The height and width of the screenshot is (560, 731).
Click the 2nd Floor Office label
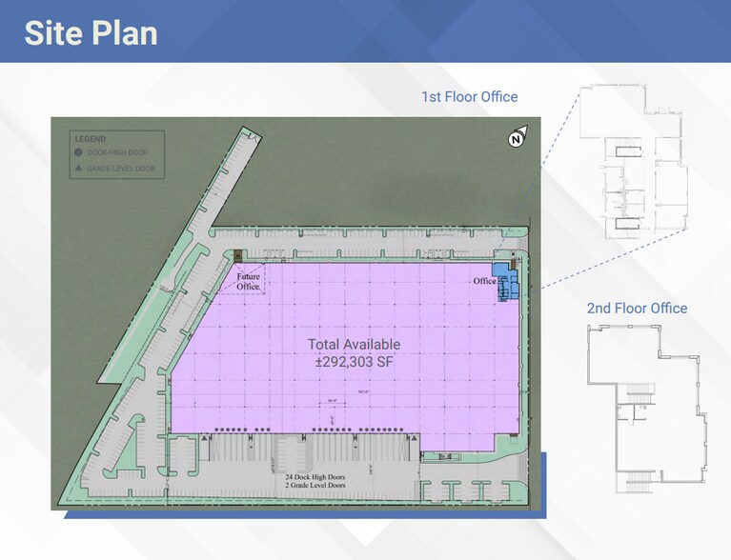[637, 309]
